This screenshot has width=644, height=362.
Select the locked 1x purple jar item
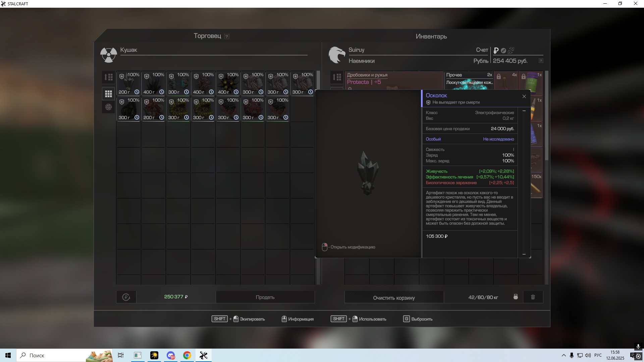(531, 80)
